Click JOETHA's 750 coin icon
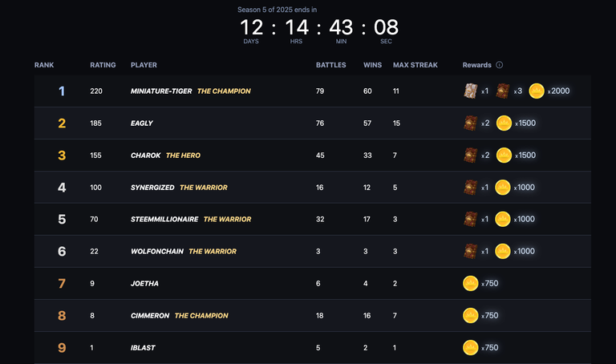 pos(470,283)
